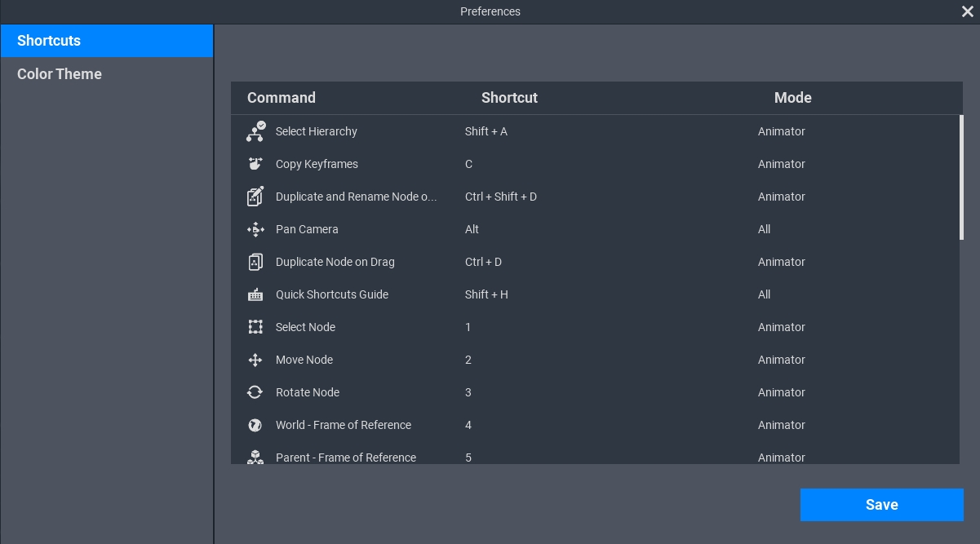Click the Rotate Node icon
Image resolution: width=980 pixels, height=544 pixels.
click(255, 392)
